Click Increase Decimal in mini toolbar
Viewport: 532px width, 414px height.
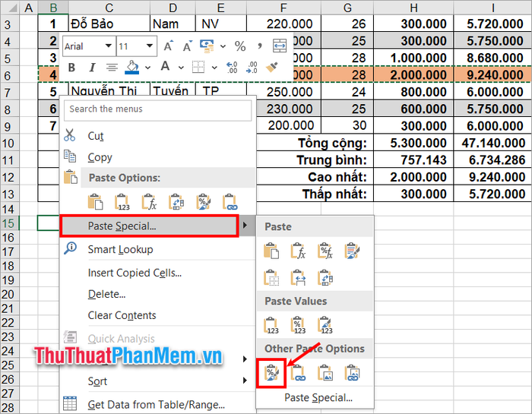click(x=233, y=68)
